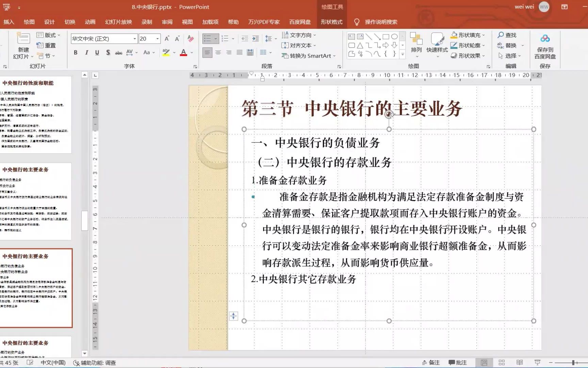Open the Notes (备注) pane
This screenshot has width=588, height=368.
pos(431,362)
